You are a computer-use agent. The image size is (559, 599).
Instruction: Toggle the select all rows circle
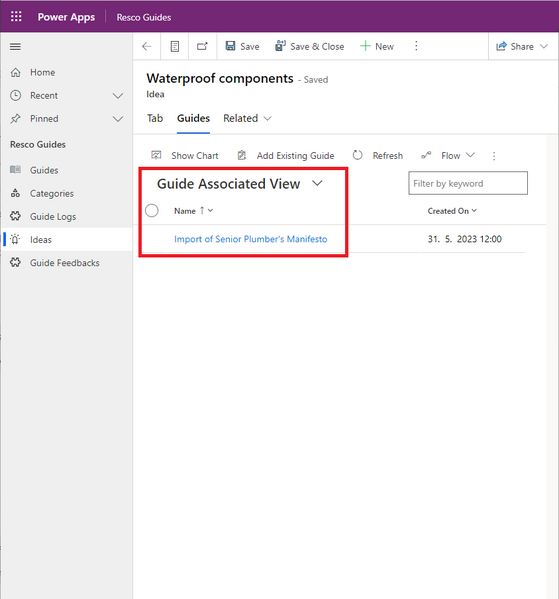(x=152, y=210)
